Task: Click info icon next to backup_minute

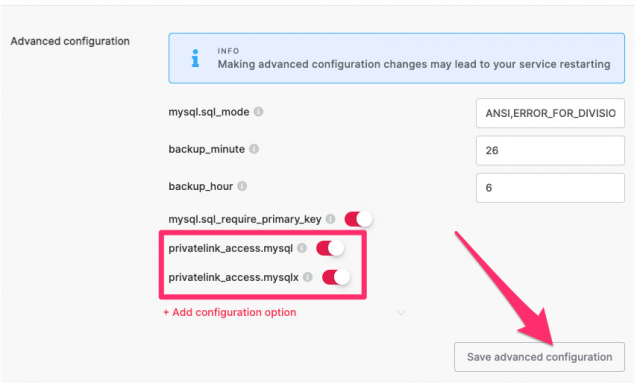Action: click(254, 149)
